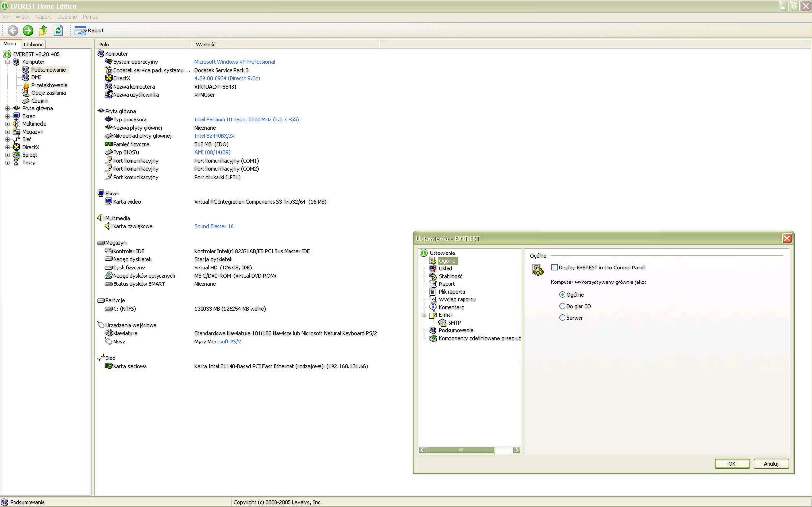Click the Sieć network icon in tree
The height and width of the screenshot is (507, 812).
16,139
